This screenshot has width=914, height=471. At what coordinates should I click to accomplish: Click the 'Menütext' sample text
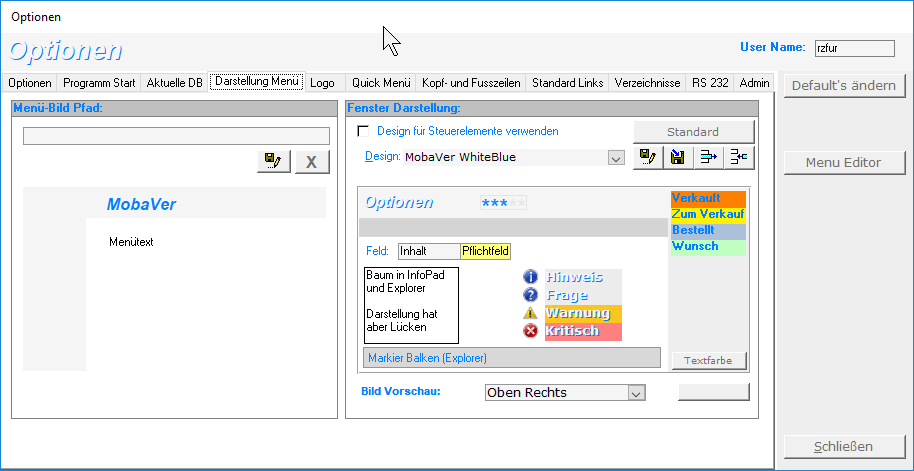coord(131,242)
